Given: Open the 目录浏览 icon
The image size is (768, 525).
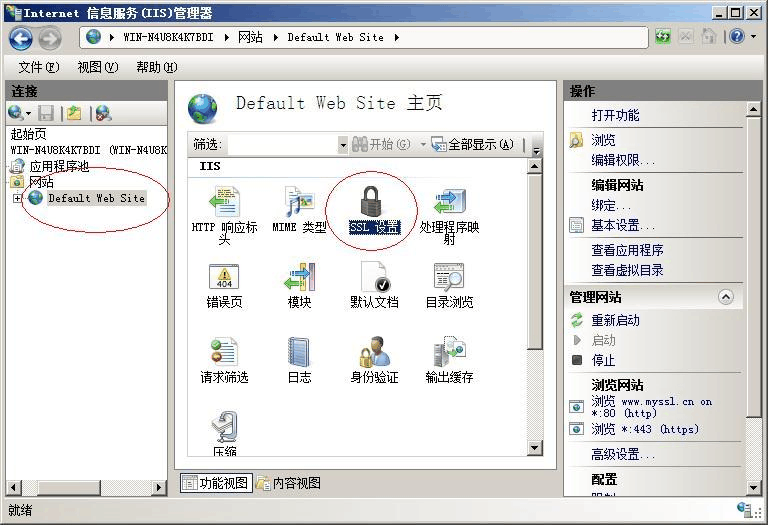Looking at the screenshot, I should coord(449,277).
